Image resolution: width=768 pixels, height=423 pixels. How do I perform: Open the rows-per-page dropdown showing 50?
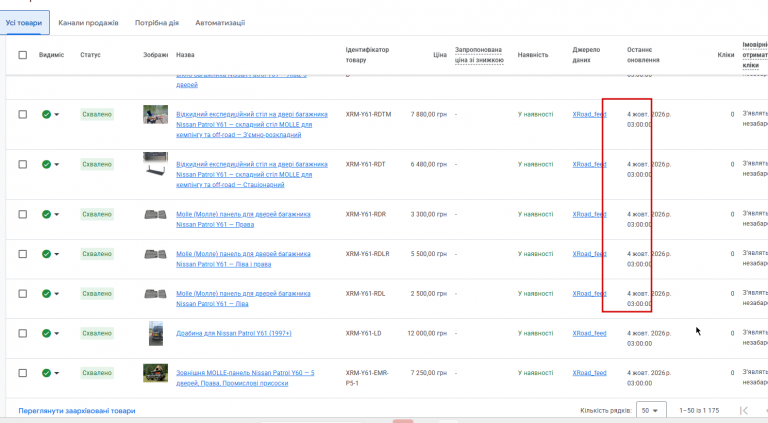point(650,410)
